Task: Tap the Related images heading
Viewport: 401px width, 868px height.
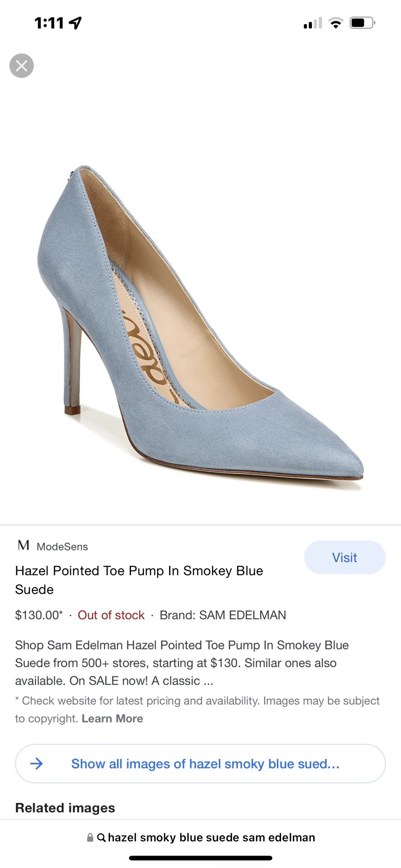Action: (65, 807)
